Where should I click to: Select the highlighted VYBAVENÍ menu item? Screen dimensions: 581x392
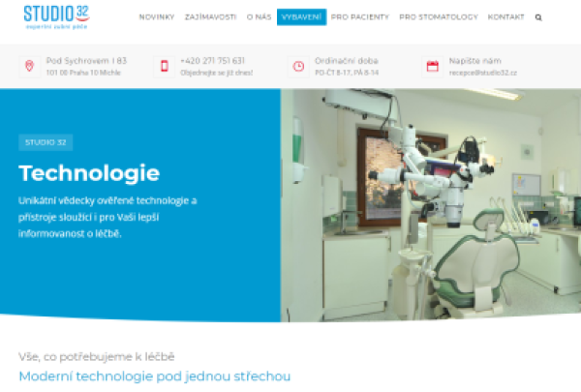301,17
